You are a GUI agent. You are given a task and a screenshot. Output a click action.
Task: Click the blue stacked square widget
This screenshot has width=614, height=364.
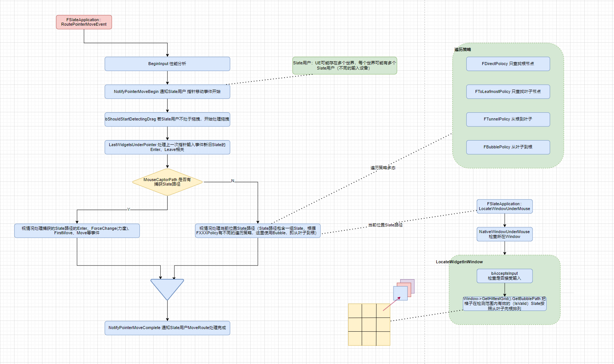click(401, 293)
